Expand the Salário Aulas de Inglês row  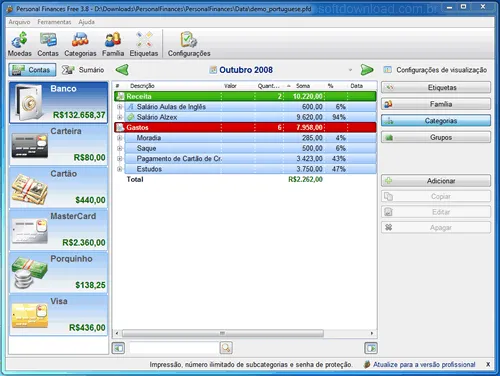click(x=119, y=107)
